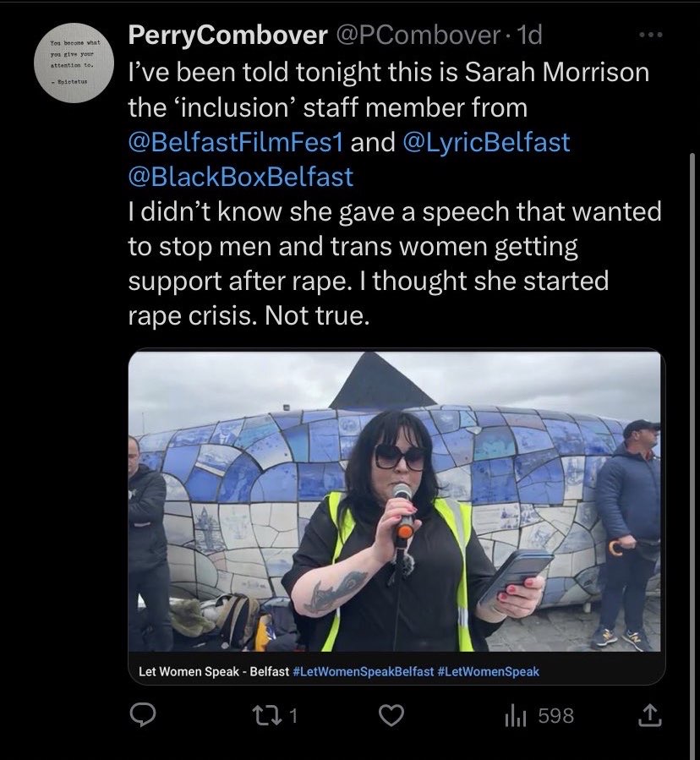Open the 1d timestamp of the tweet
Viewport: 700px width, 760px height.
529,36
